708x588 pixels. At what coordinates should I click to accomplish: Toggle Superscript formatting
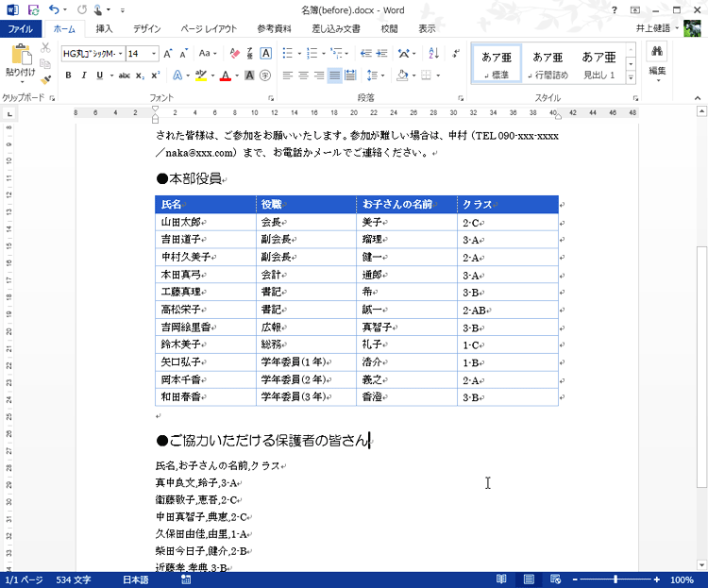(x=156, y=76)
